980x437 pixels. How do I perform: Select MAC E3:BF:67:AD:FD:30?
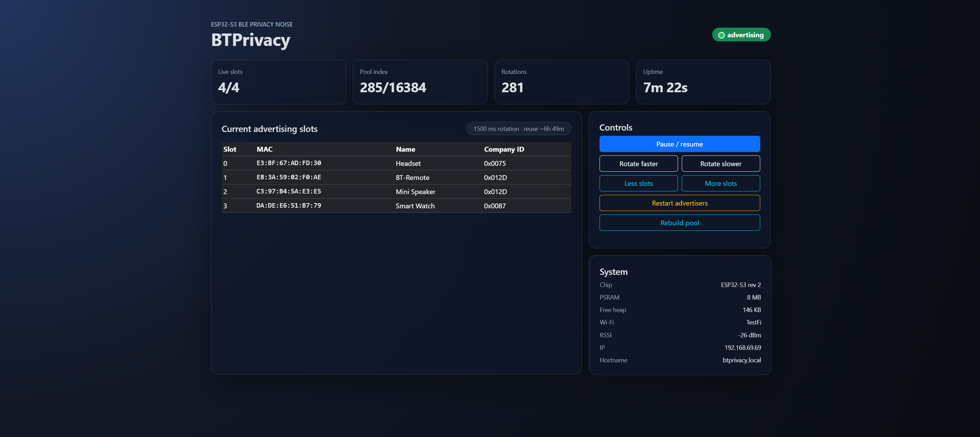tap(289, 163)
